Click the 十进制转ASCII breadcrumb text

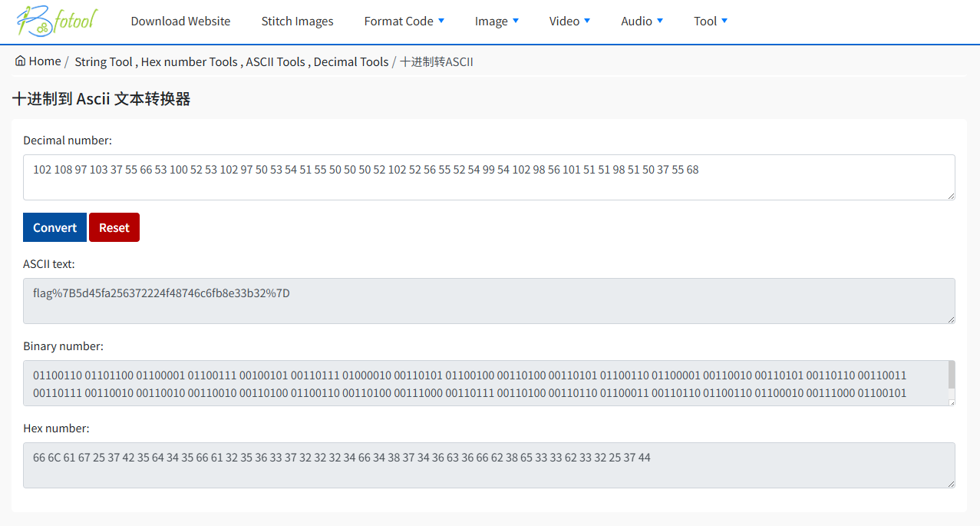click(437, 62)
